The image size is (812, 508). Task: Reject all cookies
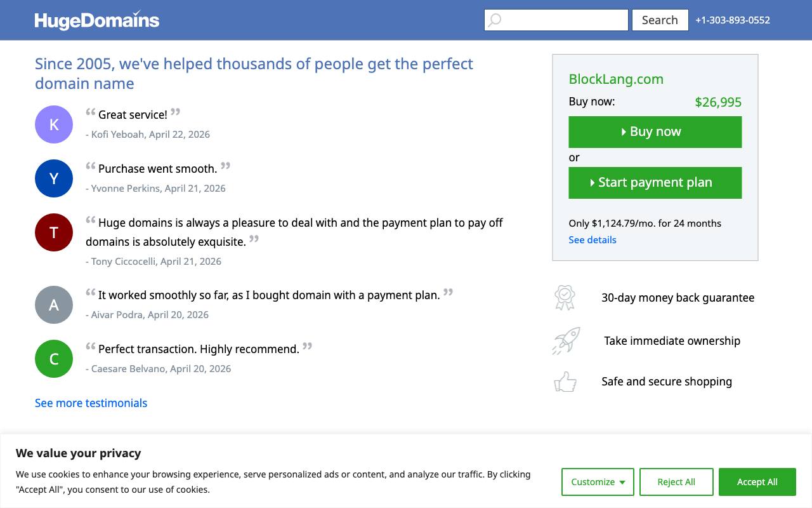[x=676, y=482]
